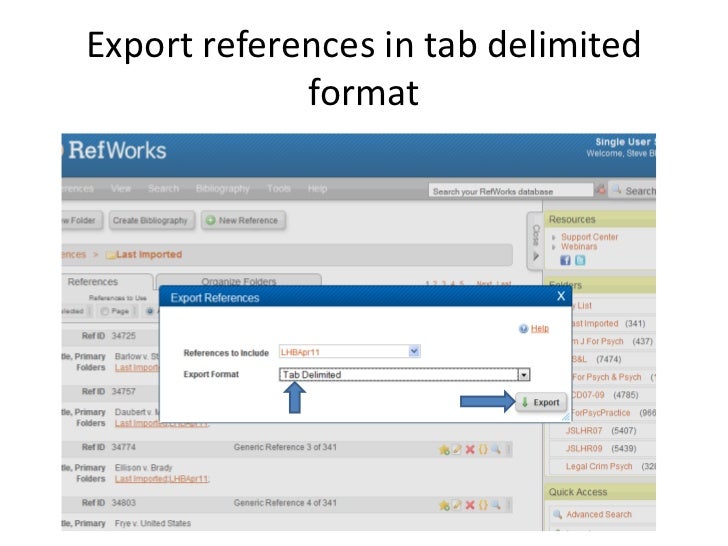
Task: Open the Search menu
Action: point(163,188)
